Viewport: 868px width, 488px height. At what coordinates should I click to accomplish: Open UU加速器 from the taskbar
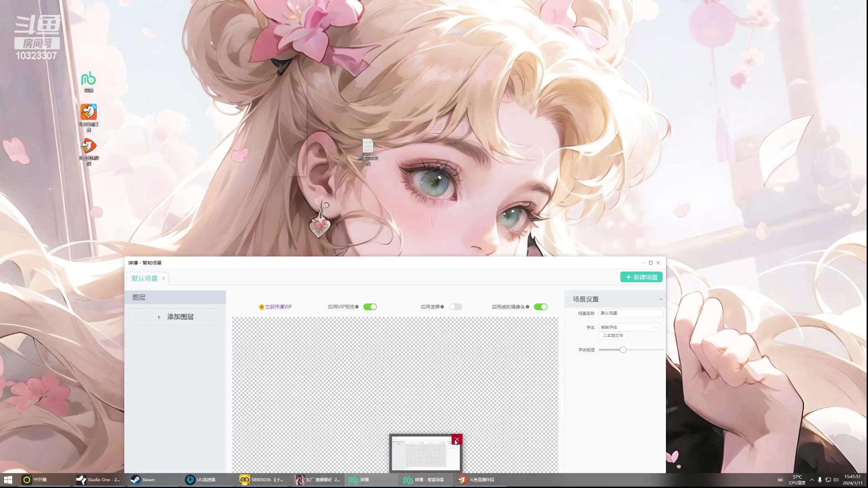(x=207, y=479)
